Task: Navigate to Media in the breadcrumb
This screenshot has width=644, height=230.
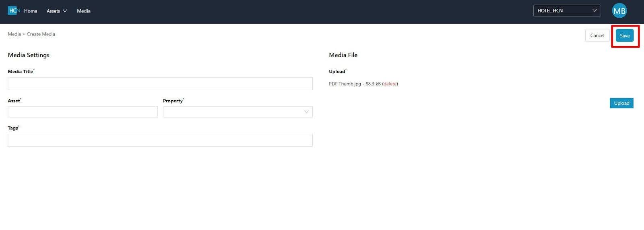Action: [x=14, y=34]
